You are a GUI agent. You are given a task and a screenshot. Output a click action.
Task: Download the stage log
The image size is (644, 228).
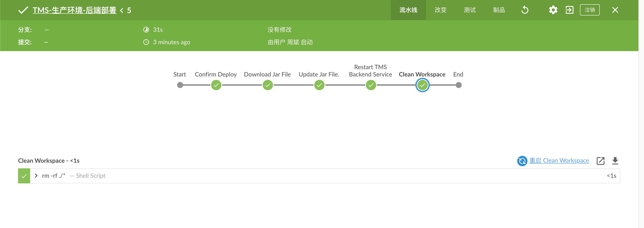(x=615, y=161)
